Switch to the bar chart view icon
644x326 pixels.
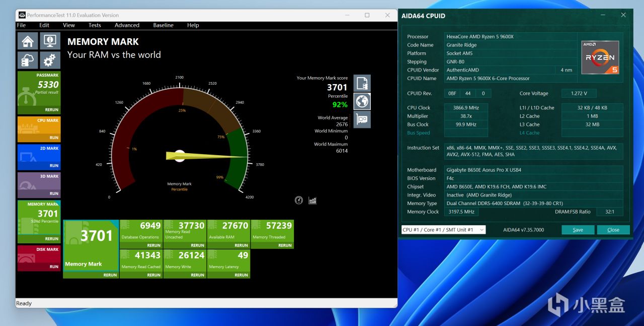click(x=312, y=201)
